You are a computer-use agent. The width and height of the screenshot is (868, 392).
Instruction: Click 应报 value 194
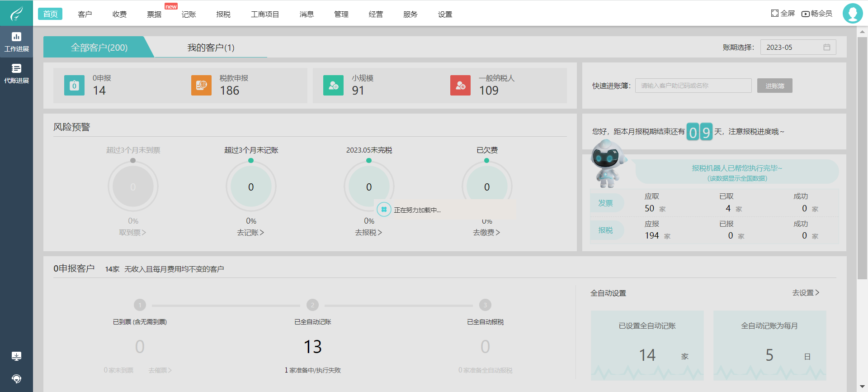coord(651,235)
